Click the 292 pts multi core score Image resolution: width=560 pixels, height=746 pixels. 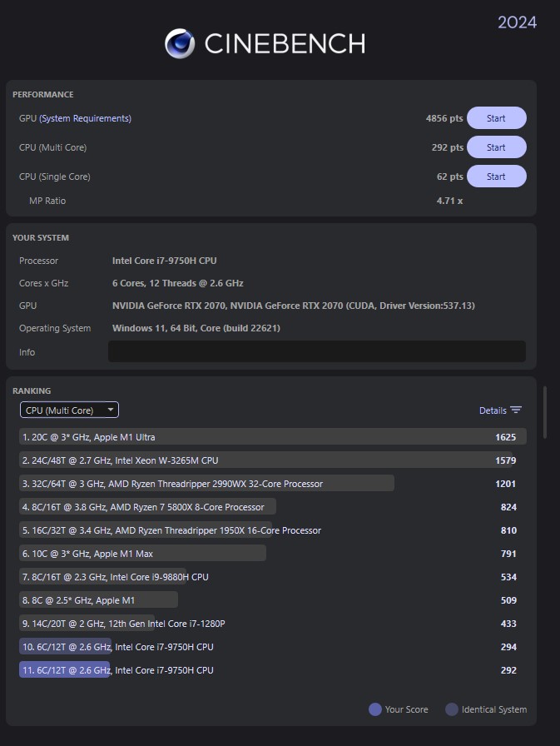pos(448,147)
